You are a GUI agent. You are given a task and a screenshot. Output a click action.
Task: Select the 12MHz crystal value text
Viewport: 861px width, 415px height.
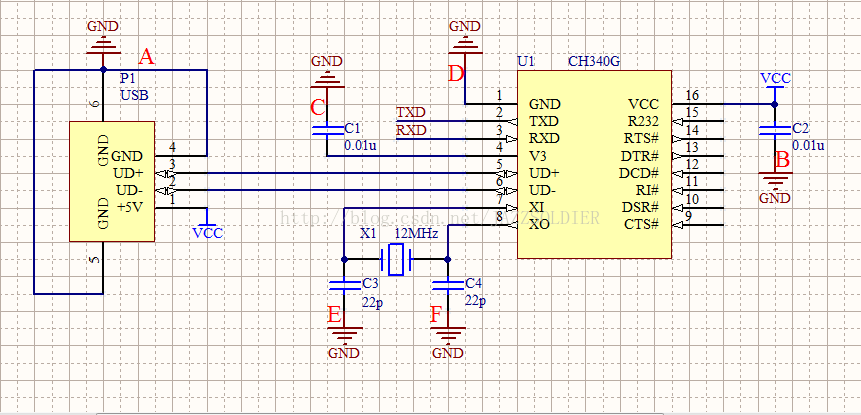click(x=417, y=234)
